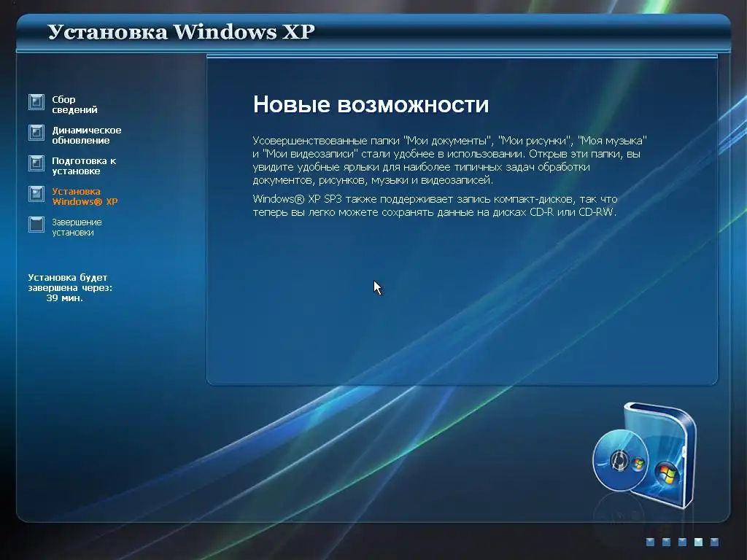Viewport: 747px width, 560px height.
Task: Click the brightest fourth progress indicator square
Action: tap(698, 542)
